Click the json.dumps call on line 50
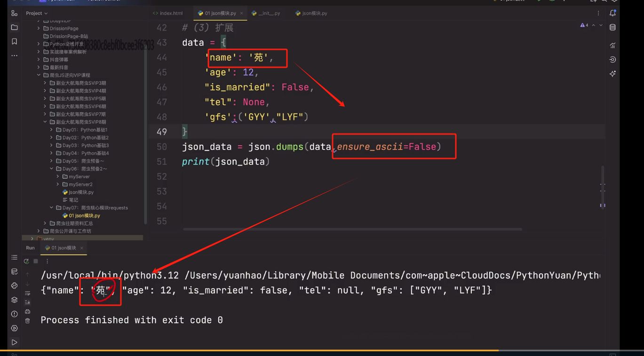 click(x=276, y=147)
